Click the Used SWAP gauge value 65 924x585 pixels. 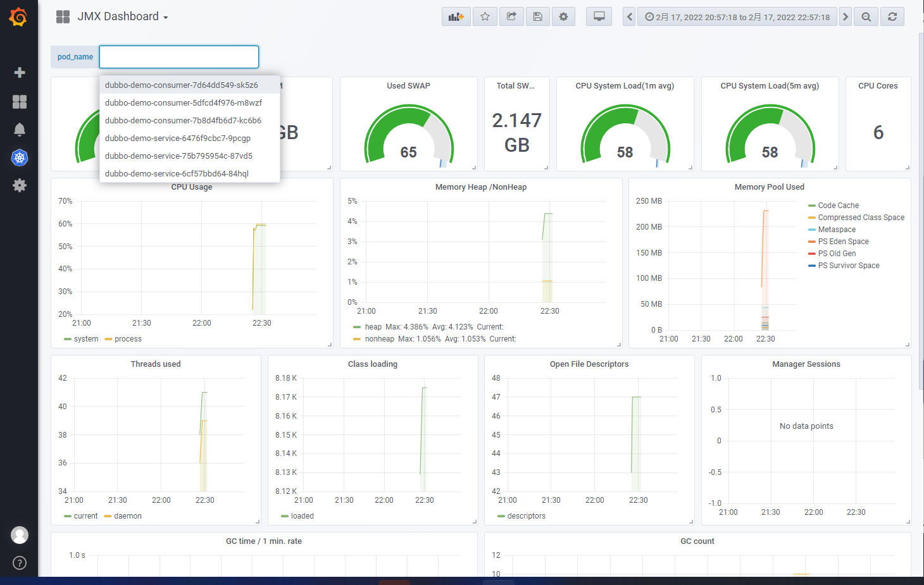coord(408,152)
